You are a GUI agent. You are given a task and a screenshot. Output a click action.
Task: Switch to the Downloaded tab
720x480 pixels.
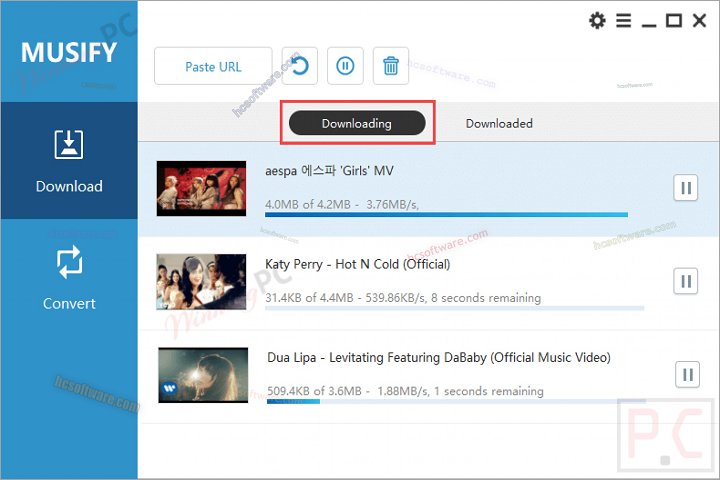[x=499, y=123]
